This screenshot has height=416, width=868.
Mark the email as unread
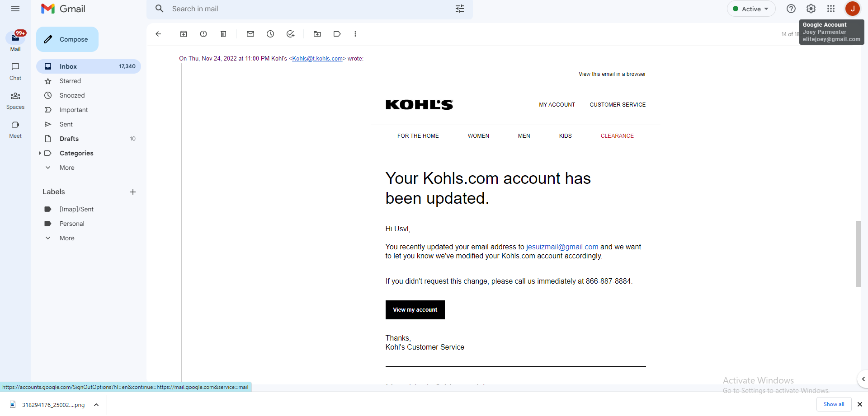(x=250, y=34)
